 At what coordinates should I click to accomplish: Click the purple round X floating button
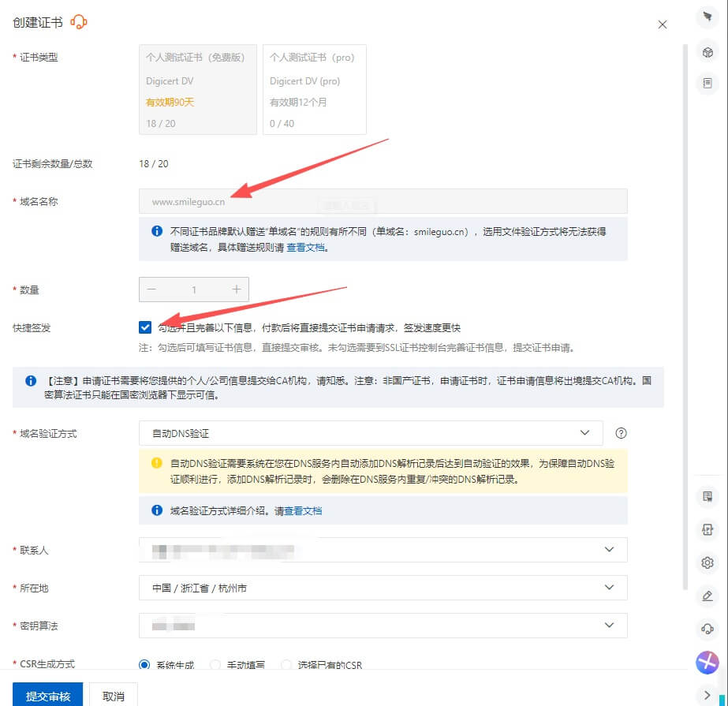(x=707, y=662)
